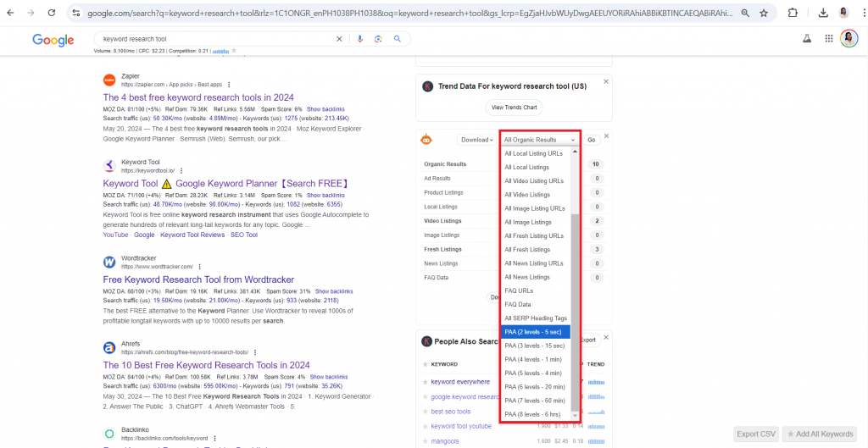Viewport: 868px width, 448px height.
Task: Click Show backlinks for Wordtracker result
Action: coord(334,291)
